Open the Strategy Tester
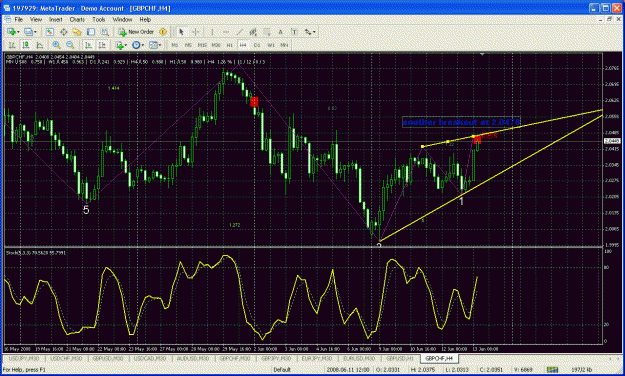The image size is (625, 376). pyautogui.click(x=104, y=32)
